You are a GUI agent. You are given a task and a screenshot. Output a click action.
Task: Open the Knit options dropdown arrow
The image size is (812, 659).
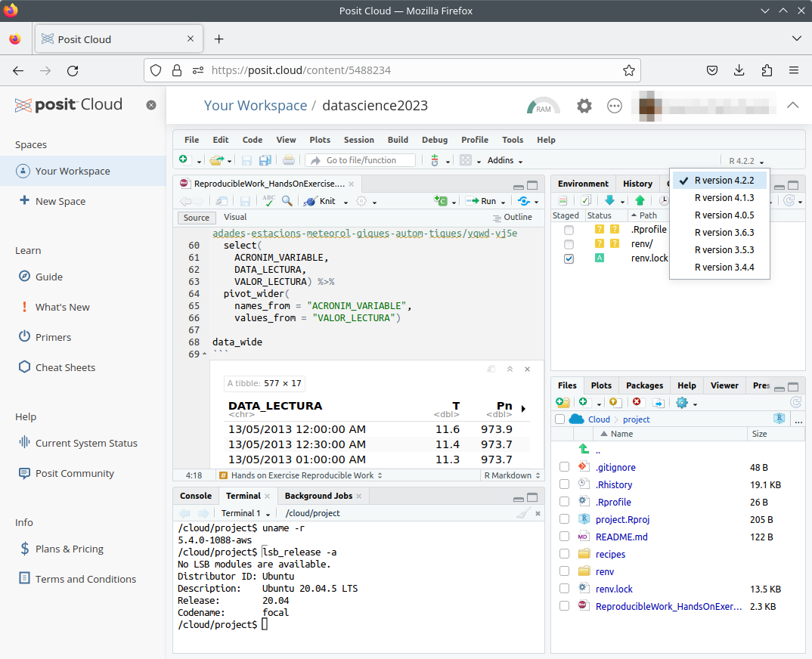click(346, 202)
